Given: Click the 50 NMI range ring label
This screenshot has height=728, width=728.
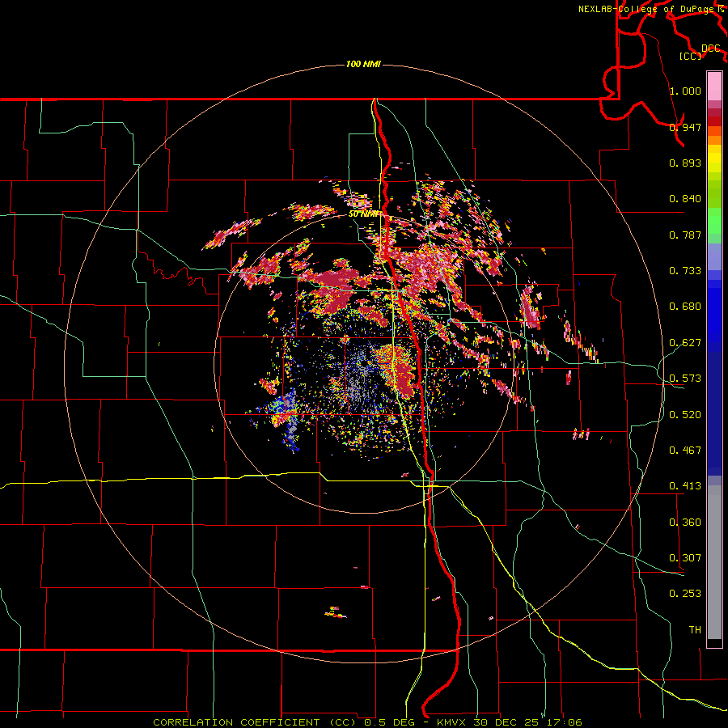Looking at the screenshot, I should pyautogui.click(x=363, y=214).
